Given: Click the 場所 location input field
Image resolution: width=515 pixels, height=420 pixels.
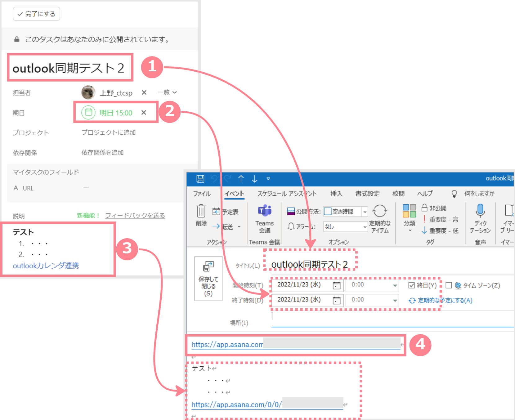Looking at the screenshot, I should click(x=392, y=319).
